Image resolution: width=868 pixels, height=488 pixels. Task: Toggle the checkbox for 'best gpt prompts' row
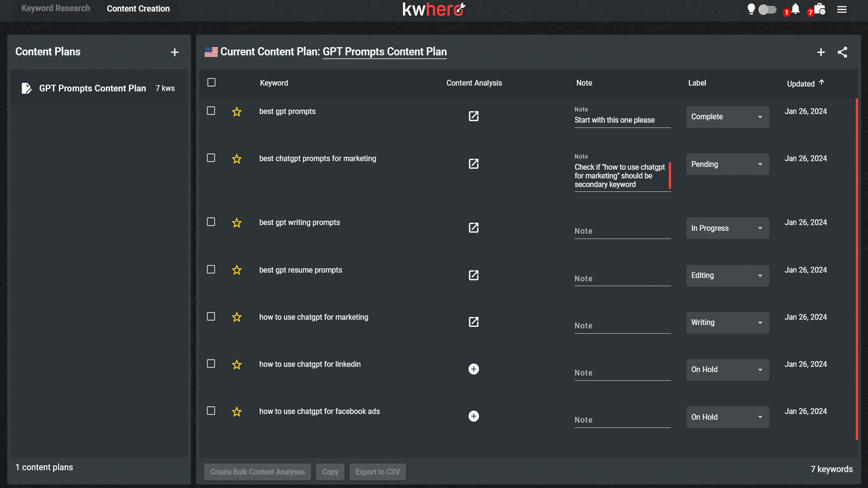(x=211, y=110)
